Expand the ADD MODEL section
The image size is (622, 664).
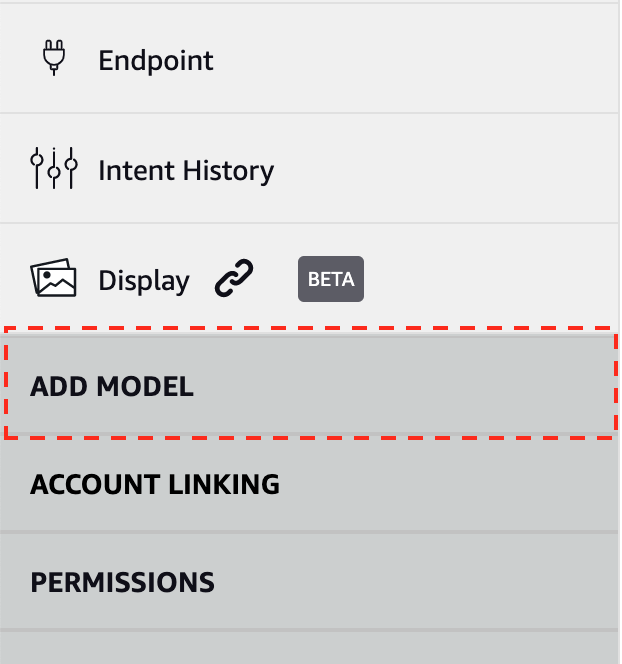click(x=309, y=385)
